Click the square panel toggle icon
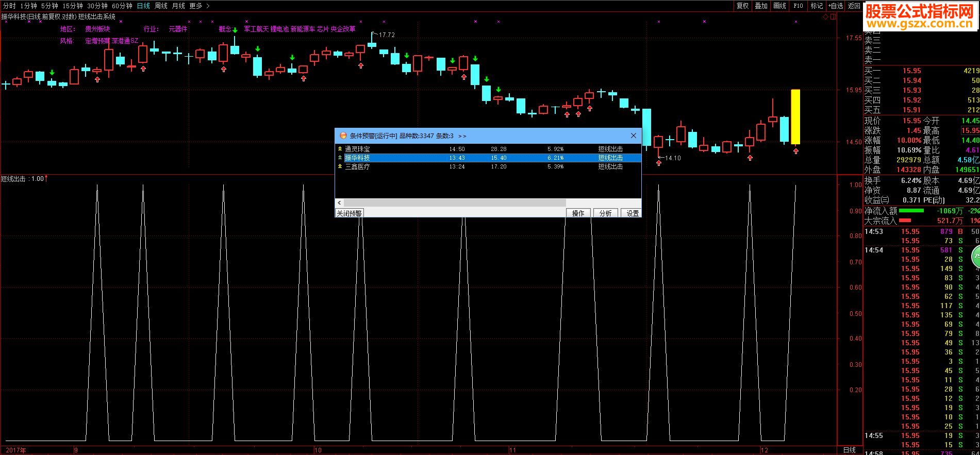This screenshot has width=980, height=455. 833,16
